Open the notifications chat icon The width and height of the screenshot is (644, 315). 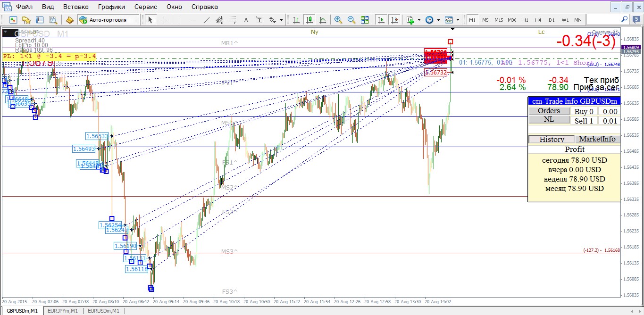coord(636,19)
